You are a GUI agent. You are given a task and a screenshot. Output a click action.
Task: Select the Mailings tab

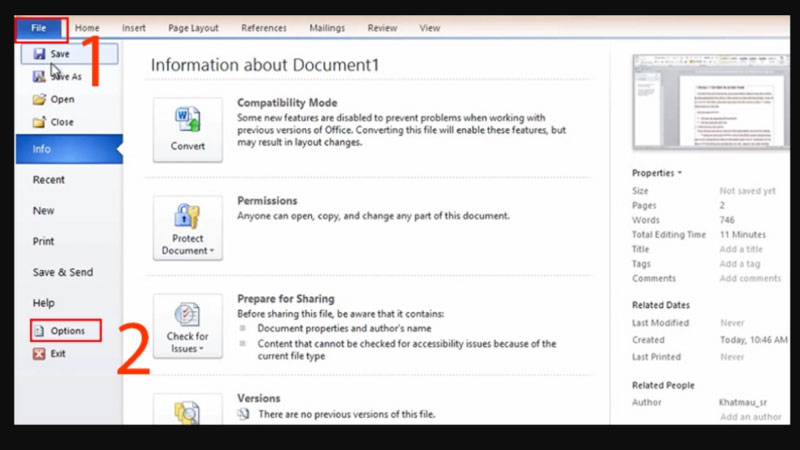(x=327, y=28)
